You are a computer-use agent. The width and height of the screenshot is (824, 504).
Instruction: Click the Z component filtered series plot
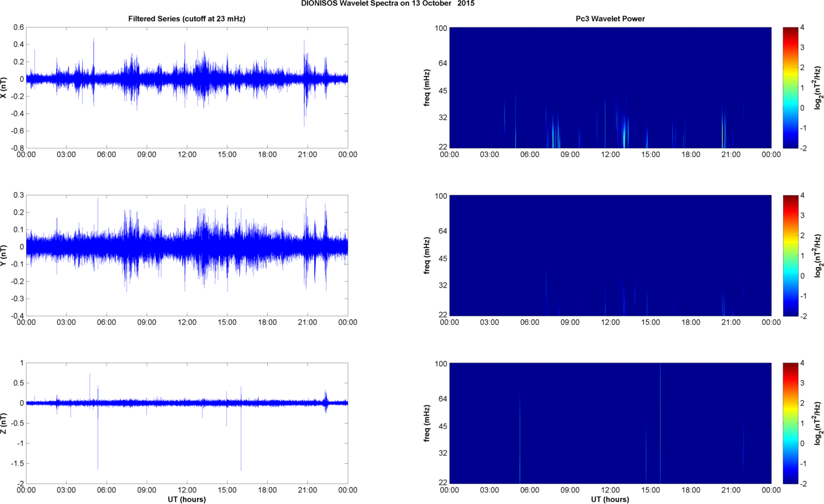coord(187,423)
